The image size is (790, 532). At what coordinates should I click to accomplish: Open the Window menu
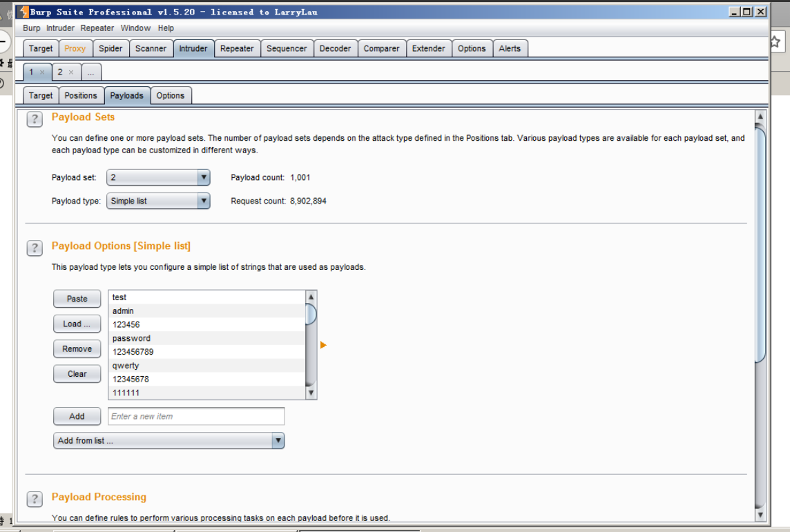point(135,28)
